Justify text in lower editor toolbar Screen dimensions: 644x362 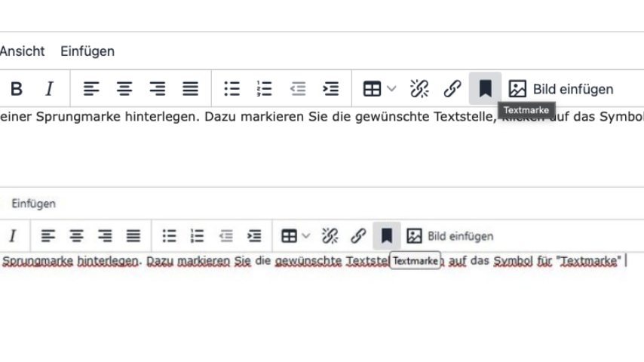(133, 236)
